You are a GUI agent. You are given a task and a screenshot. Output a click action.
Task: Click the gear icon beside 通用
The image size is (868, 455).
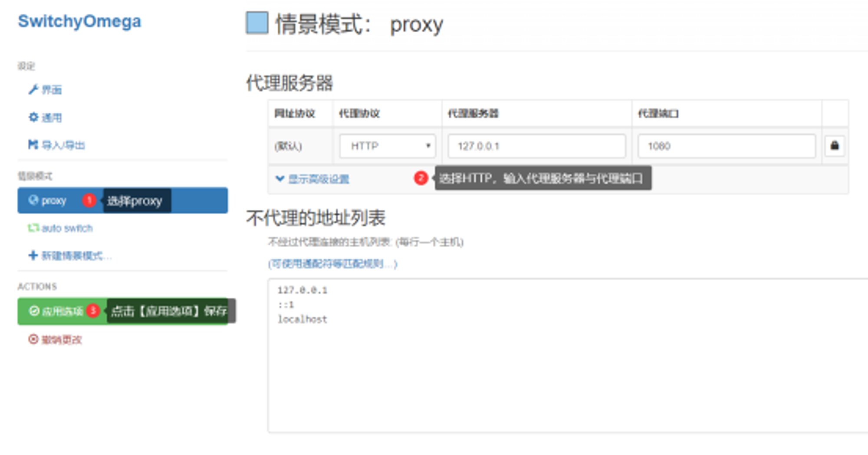(x=33, y=117)
